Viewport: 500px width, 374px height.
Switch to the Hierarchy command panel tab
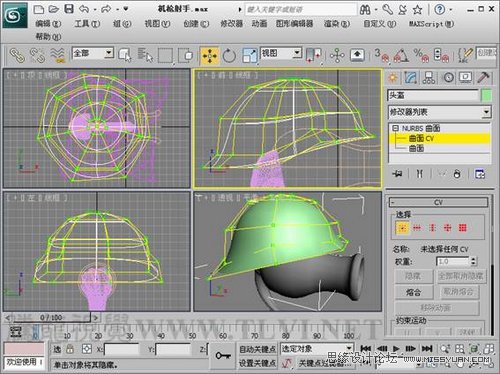(x=429, y=78)
